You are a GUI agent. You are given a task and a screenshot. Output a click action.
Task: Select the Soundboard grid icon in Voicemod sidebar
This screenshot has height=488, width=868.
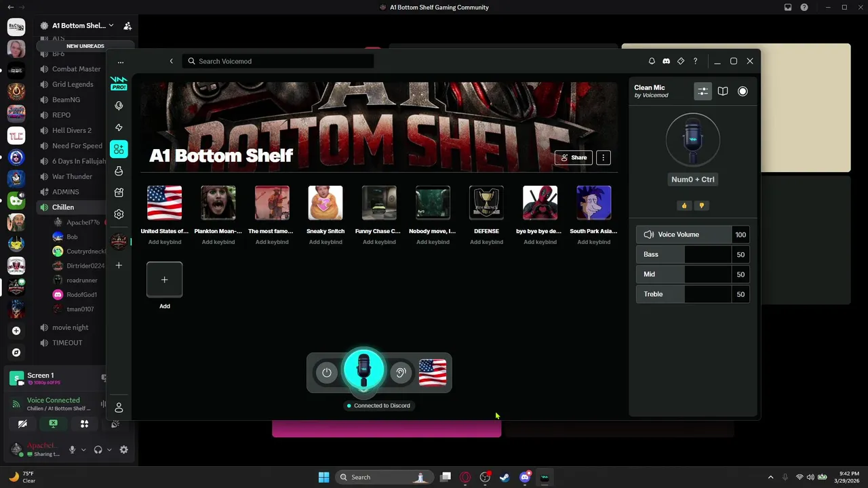coord(119,149)
